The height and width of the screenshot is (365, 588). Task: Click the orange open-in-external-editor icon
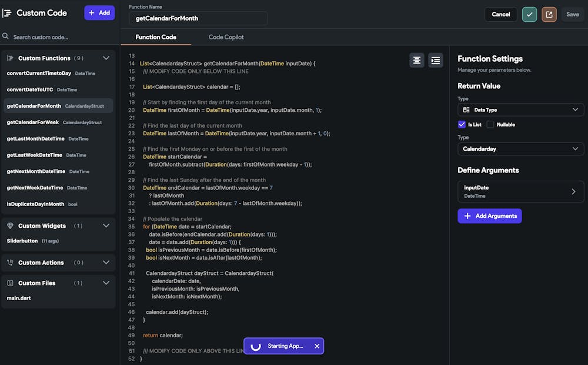[550, 15]
